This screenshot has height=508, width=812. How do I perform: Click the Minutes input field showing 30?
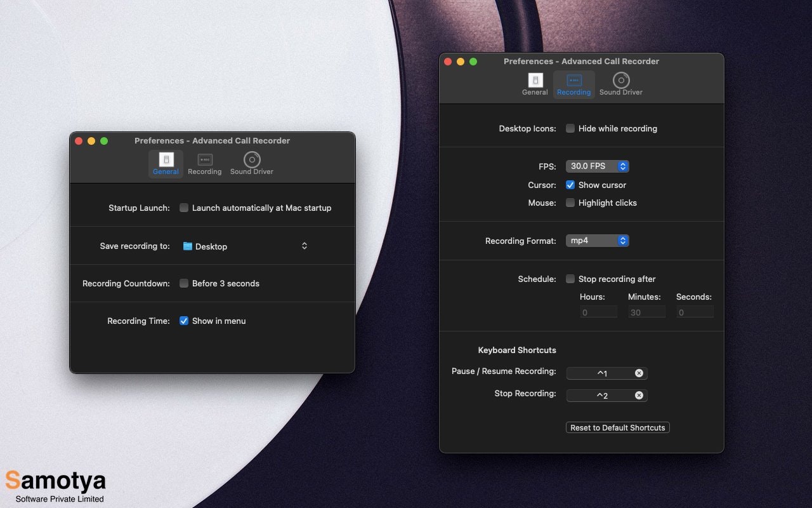(646, 311)
